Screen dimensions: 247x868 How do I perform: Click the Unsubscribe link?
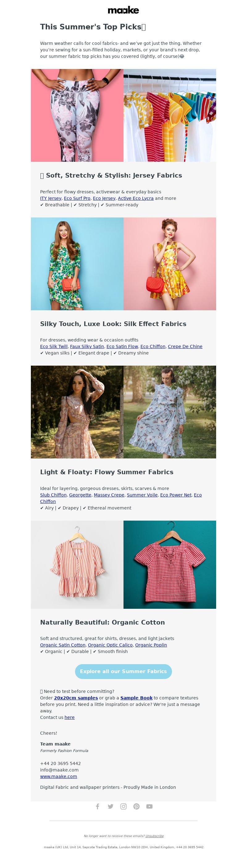tap(154, 836)
